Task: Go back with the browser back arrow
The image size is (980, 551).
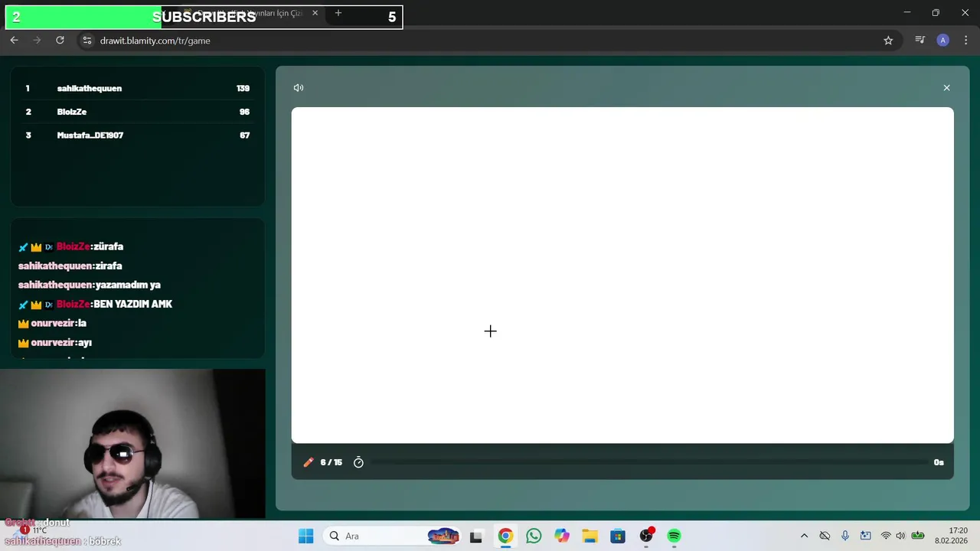Action: (14, 41)
